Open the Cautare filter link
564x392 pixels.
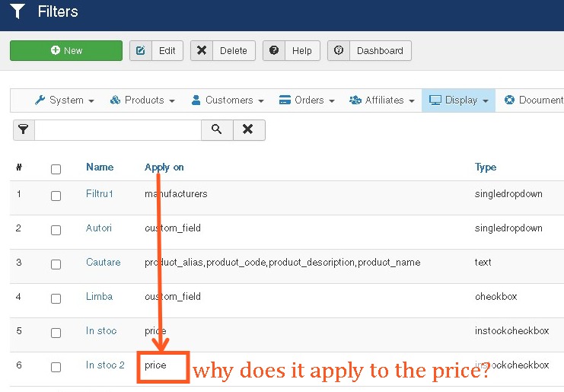(x=104, y=262)
